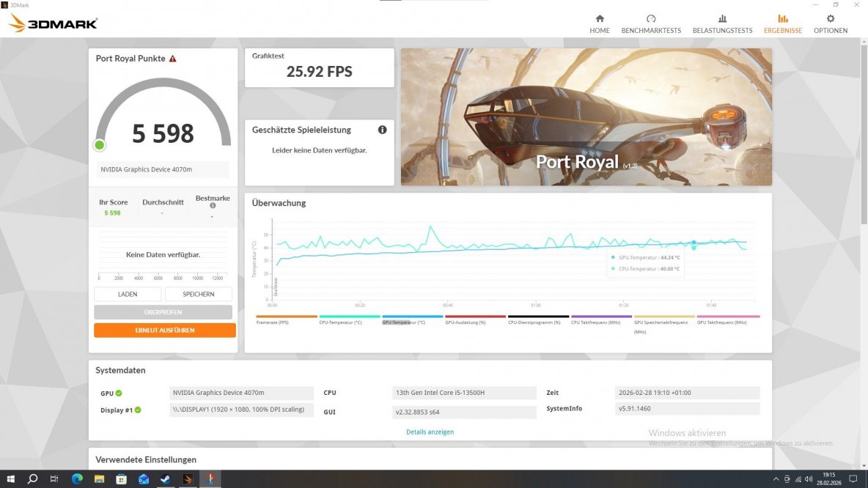868x488 pixels.
Task: Open the Details anzeigen link
Action: click(x=430, y=432)
